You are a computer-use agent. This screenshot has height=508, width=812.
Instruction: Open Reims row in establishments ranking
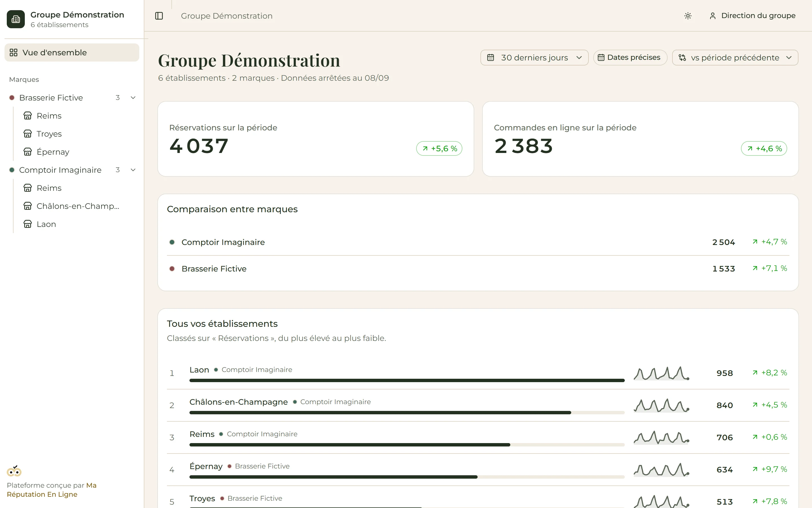click(478, 438)
